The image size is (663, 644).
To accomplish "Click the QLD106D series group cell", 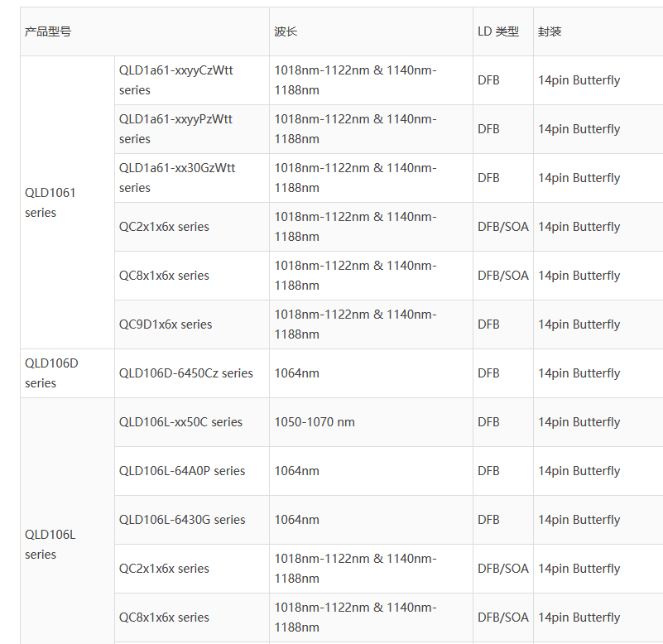I will point(51,373).
